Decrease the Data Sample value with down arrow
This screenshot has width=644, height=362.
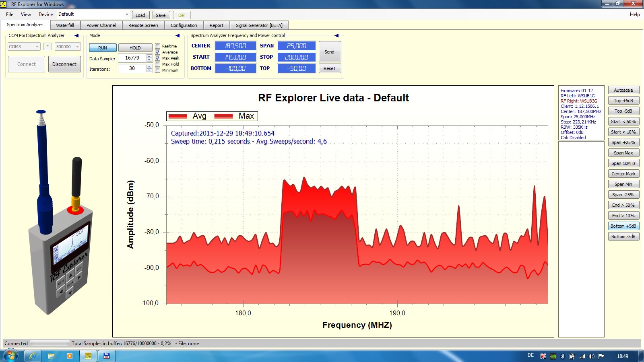149,60
